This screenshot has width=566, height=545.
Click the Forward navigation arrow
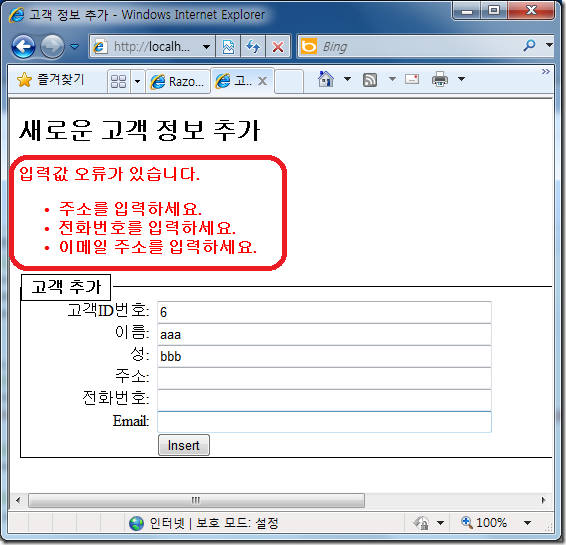pos(52,47)
